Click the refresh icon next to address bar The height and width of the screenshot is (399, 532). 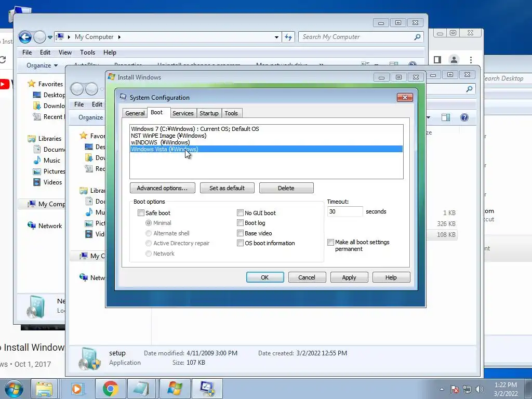288,37
